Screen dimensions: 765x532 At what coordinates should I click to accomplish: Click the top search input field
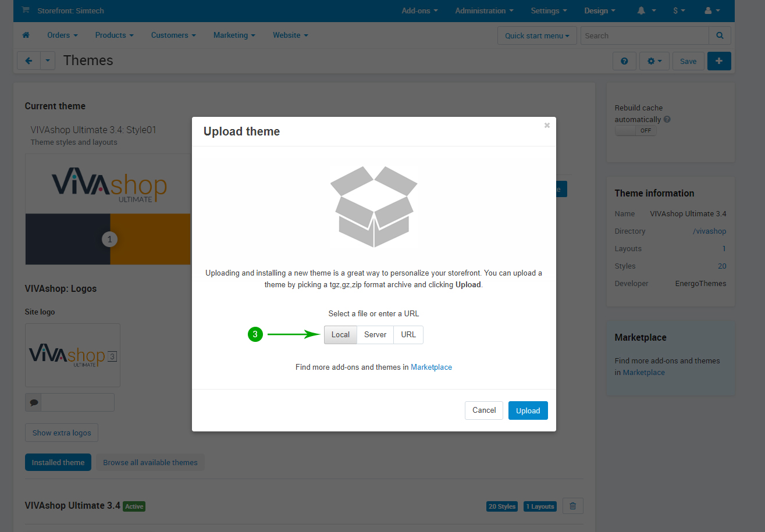(x=644, y=35)
